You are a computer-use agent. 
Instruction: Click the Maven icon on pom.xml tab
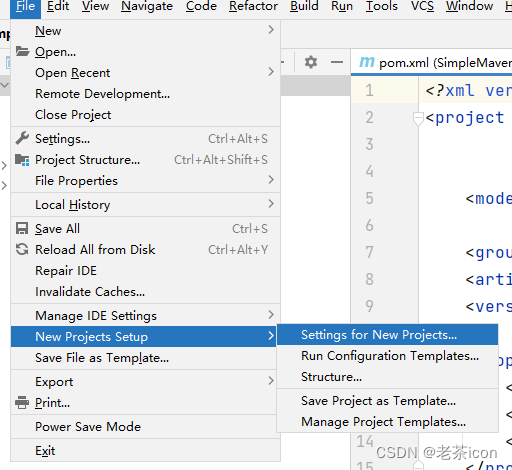367,62
